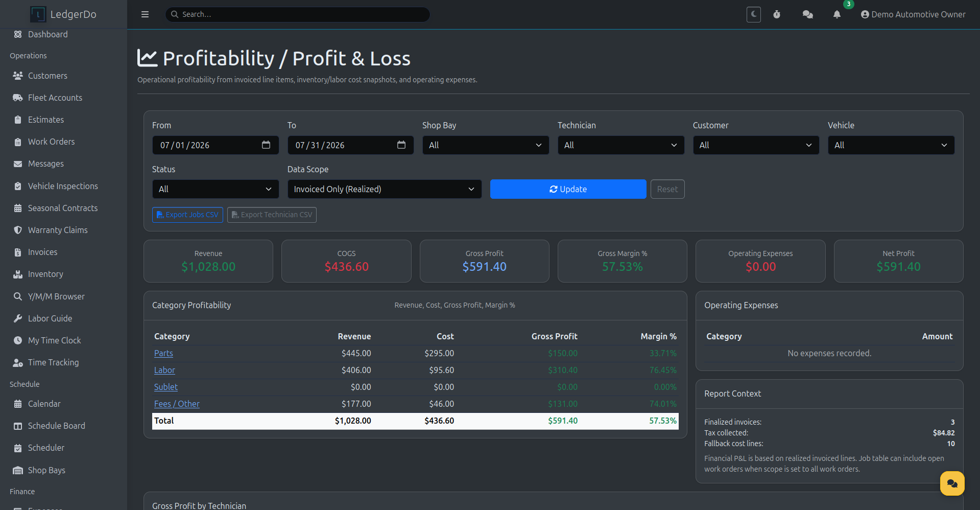Viewport: 980px width, 510px height.
Task: Click the To date field 07/31/2026
Action: click(x=351, y=145)
